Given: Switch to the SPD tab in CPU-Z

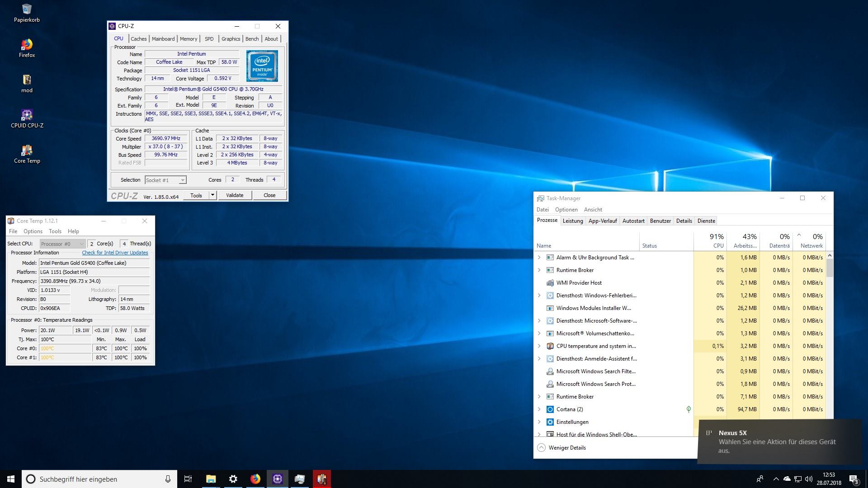Looking at the screenshot, I should coord(209,39).
